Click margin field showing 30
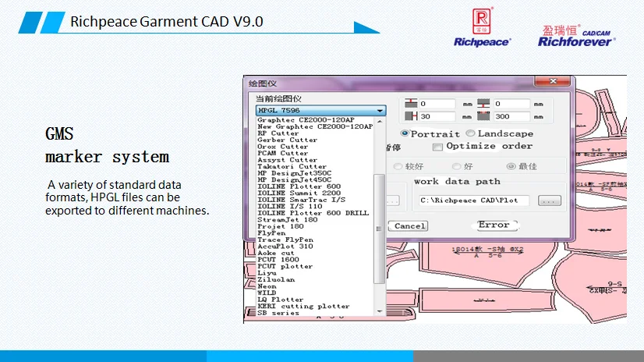The width and height of the screenshot is (644, 362). coord(437,116)
